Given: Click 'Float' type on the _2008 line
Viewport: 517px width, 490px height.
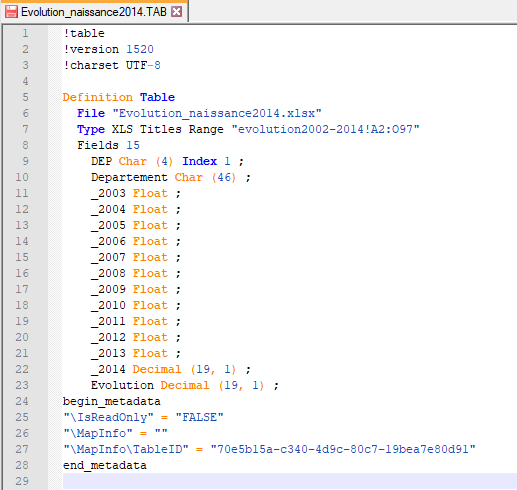Looking at the screenshot, I should pos(150,273).
